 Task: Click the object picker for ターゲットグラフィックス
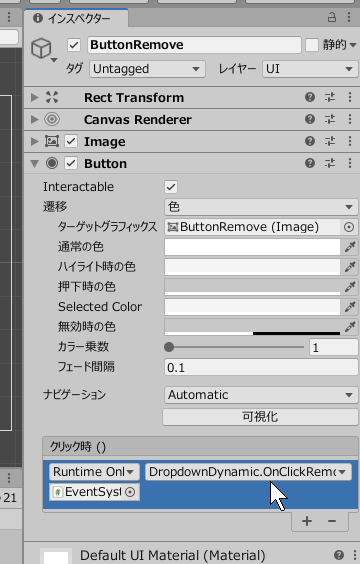349,227
